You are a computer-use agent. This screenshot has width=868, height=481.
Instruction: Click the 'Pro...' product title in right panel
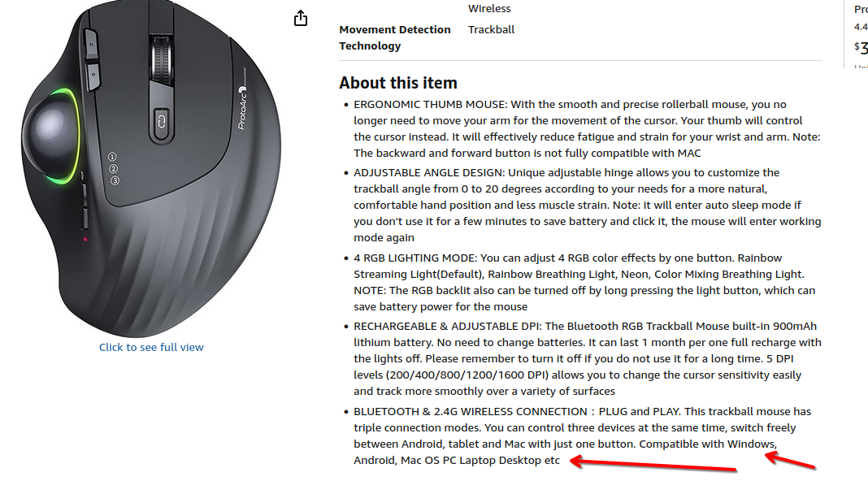point(861,9)
